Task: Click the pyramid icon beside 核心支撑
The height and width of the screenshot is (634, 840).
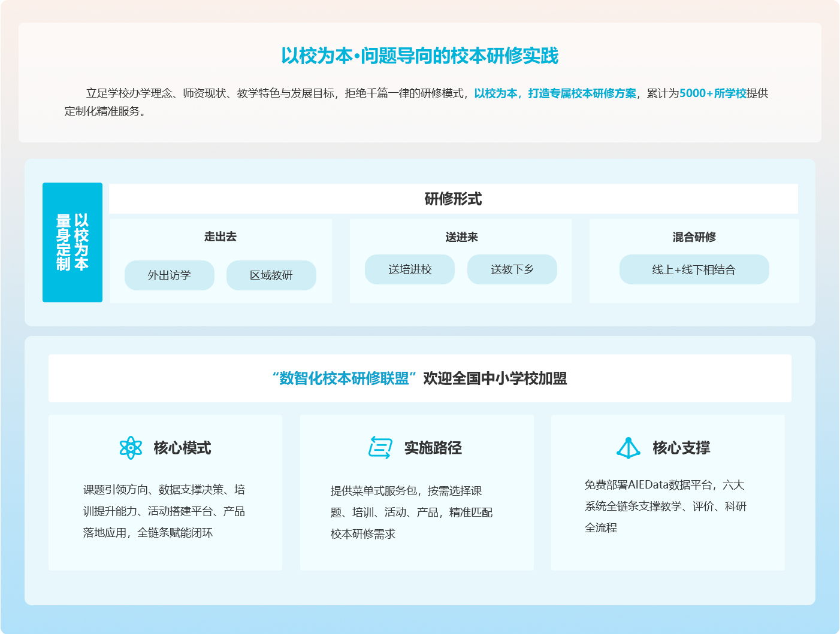Action: pyautogui.click(x=629, y=448)
